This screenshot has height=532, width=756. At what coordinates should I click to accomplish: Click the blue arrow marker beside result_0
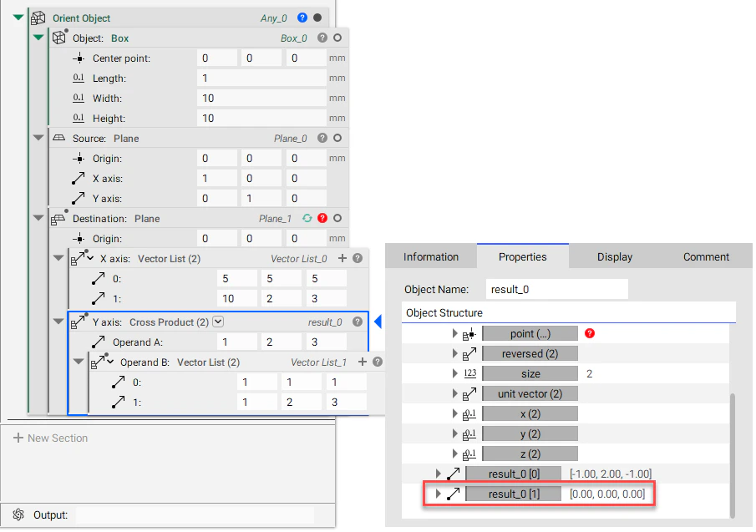378,322
